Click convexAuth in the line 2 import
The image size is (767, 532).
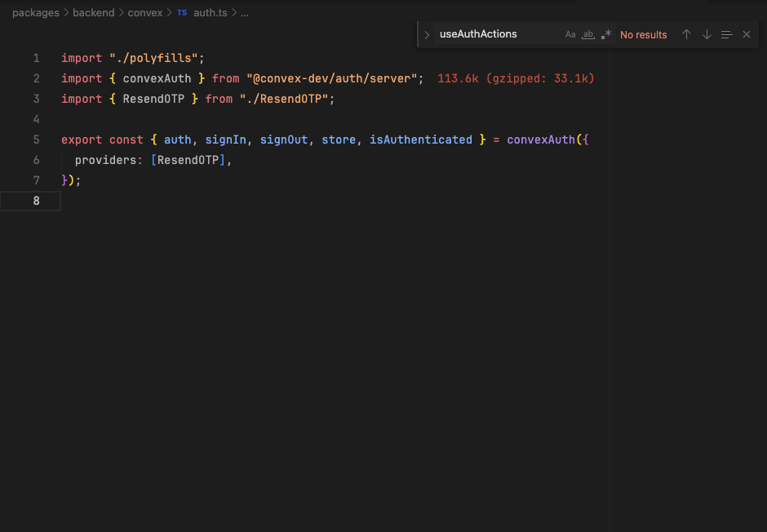coord(157,78)
